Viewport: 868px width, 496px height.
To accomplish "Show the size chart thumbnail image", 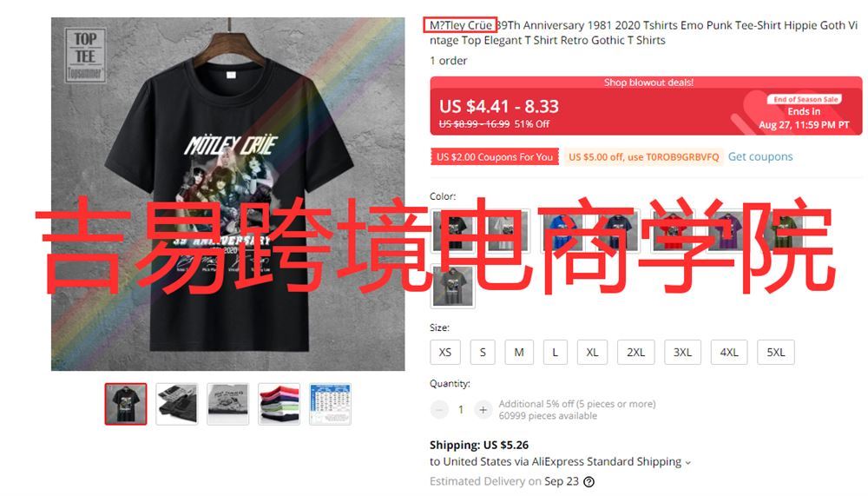I will click(x=330, y=404).
